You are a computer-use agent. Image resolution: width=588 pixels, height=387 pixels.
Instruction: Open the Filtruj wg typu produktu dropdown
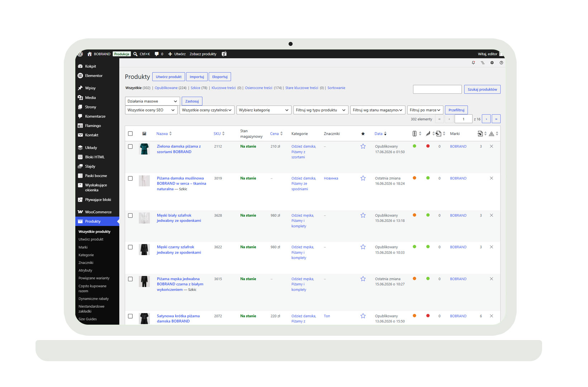[321, 110]
